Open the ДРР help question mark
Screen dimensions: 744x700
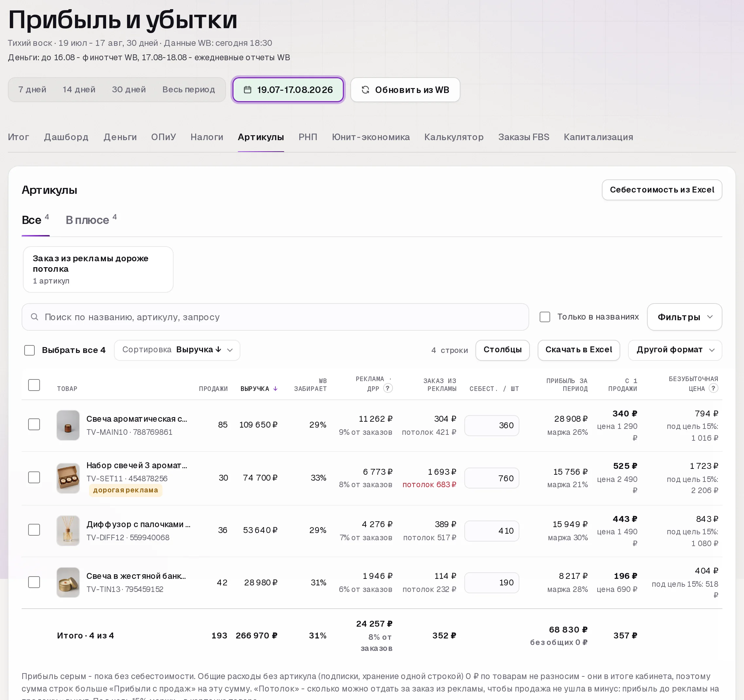[x=388, y=388]
